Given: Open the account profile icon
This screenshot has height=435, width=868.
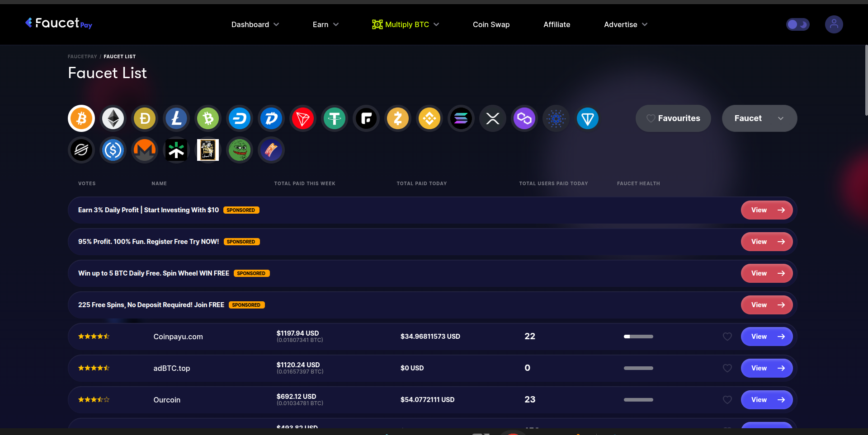Looking at the screenshot, I should coord(834,24).
